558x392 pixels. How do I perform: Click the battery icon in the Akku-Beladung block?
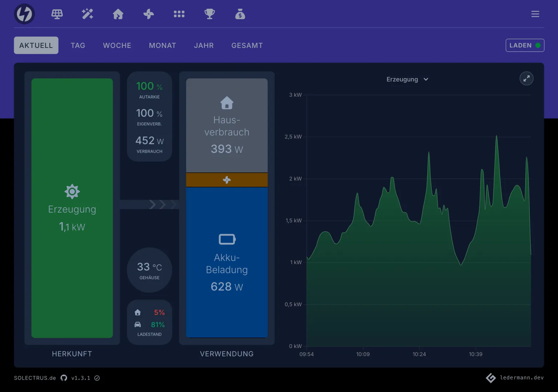pyautogui.click(x=227, y=239)
